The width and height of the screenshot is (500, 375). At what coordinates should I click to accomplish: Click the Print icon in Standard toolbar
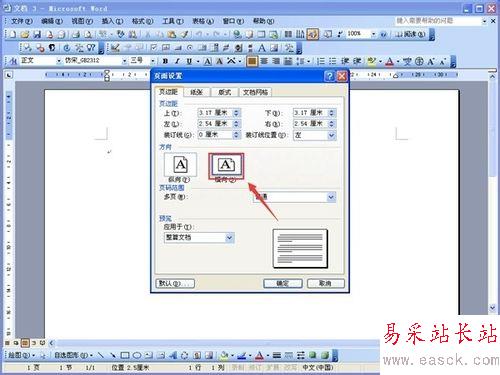pos(76,34)
